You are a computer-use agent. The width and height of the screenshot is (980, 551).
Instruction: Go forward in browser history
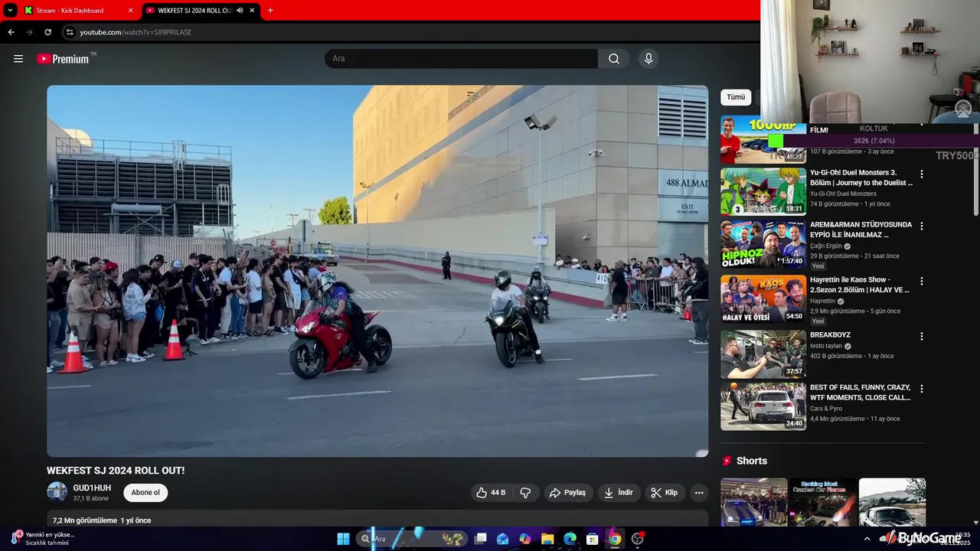[29, 32]
